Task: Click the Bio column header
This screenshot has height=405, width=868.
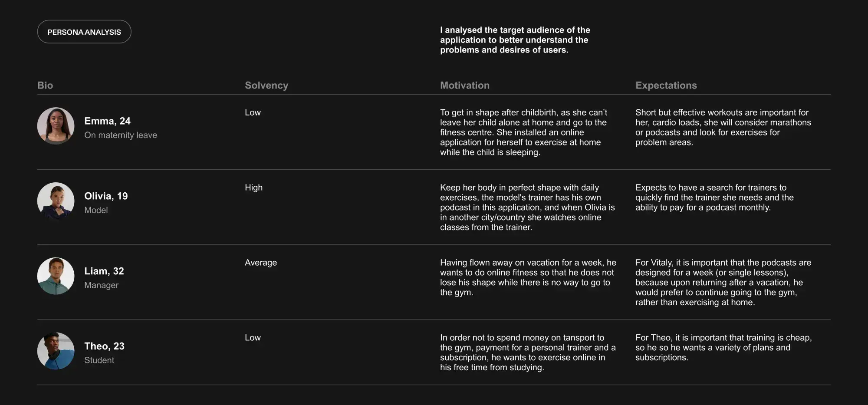Action: pyautogui.click(x=45, y=85)
